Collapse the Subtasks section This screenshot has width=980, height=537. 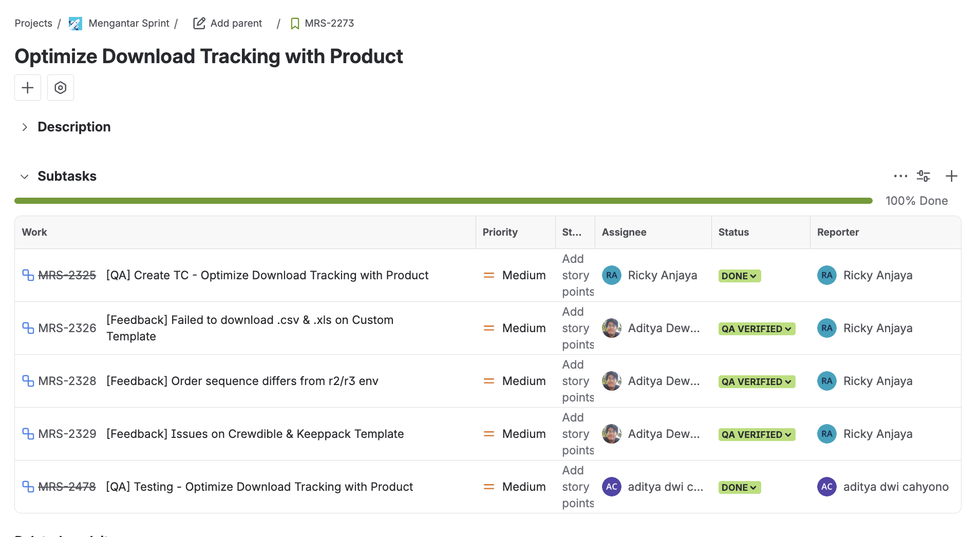click(25, 177)
